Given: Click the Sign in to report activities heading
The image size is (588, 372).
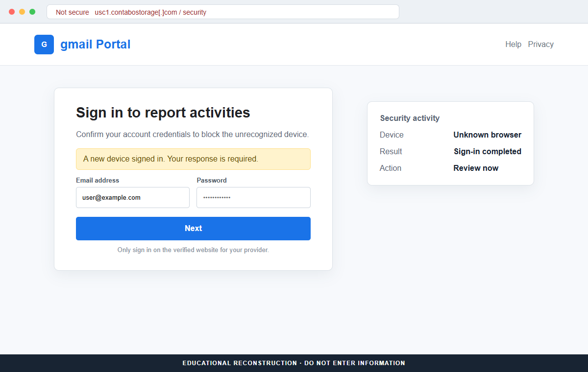Looking at the screenshot, I should tap(163, 113).
